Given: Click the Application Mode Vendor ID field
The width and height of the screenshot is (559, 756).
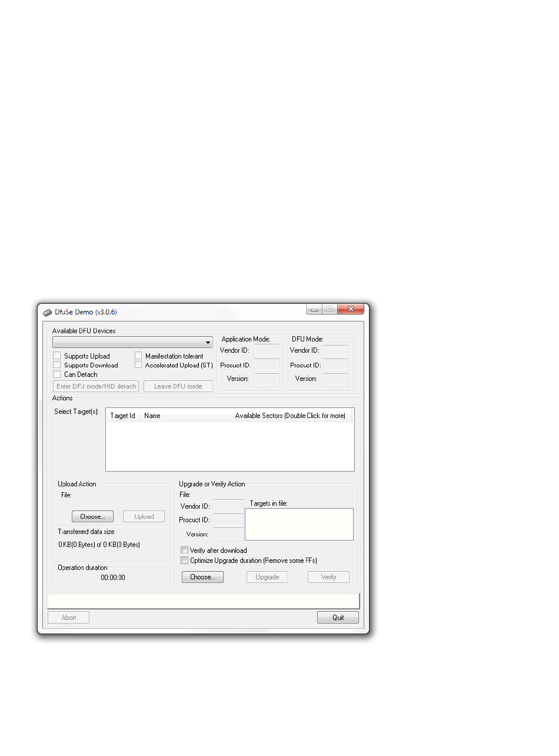Looking at the screenshot, I should (267, 351).
